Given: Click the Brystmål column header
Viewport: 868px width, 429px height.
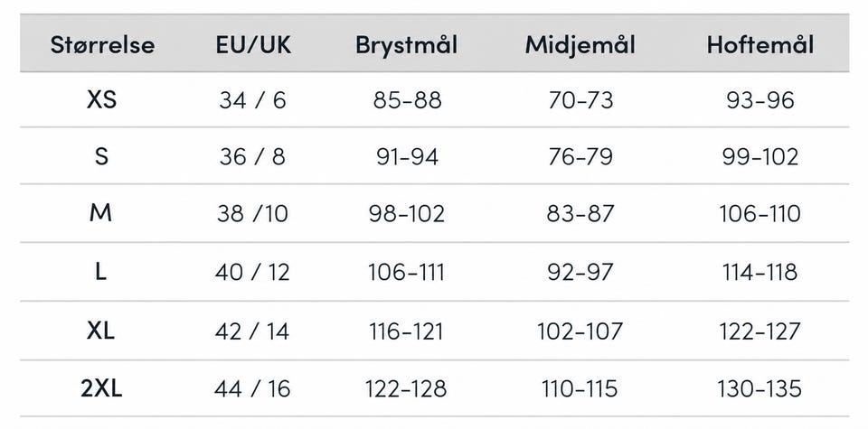Looking at the screenshot, I should click(x=407, y=45).
